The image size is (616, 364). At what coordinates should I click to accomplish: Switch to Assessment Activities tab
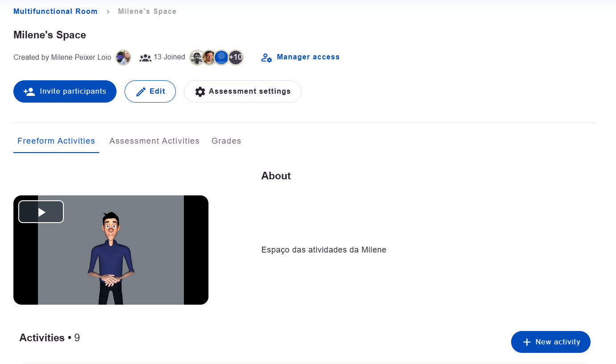(154, 141)
